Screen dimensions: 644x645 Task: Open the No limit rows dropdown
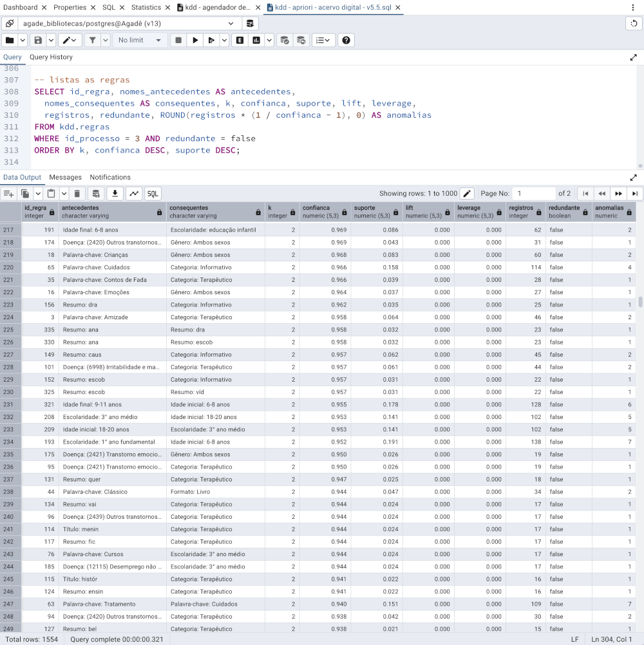click(140, 40)
